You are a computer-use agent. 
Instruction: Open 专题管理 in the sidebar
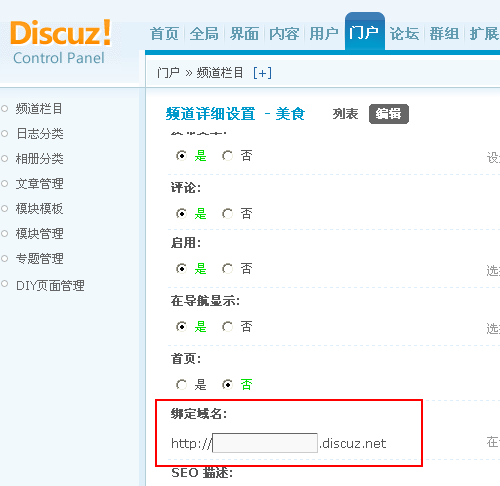click(39, 259)
